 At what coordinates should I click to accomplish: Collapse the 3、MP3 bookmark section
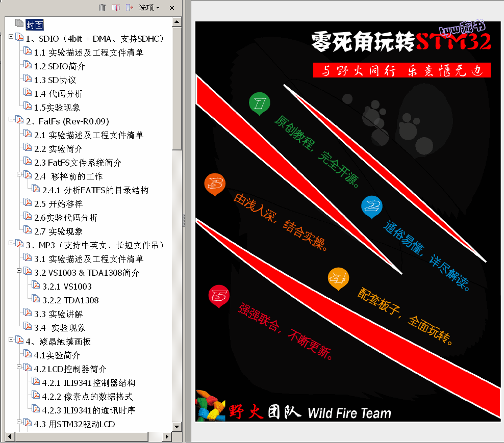pyautogui.click(x=11, y=243)
